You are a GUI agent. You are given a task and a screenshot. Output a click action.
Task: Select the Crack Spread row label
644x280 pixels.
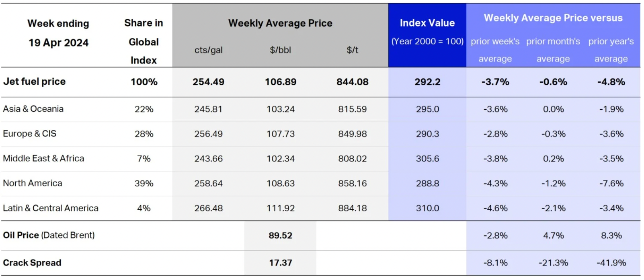click(32, 263)
